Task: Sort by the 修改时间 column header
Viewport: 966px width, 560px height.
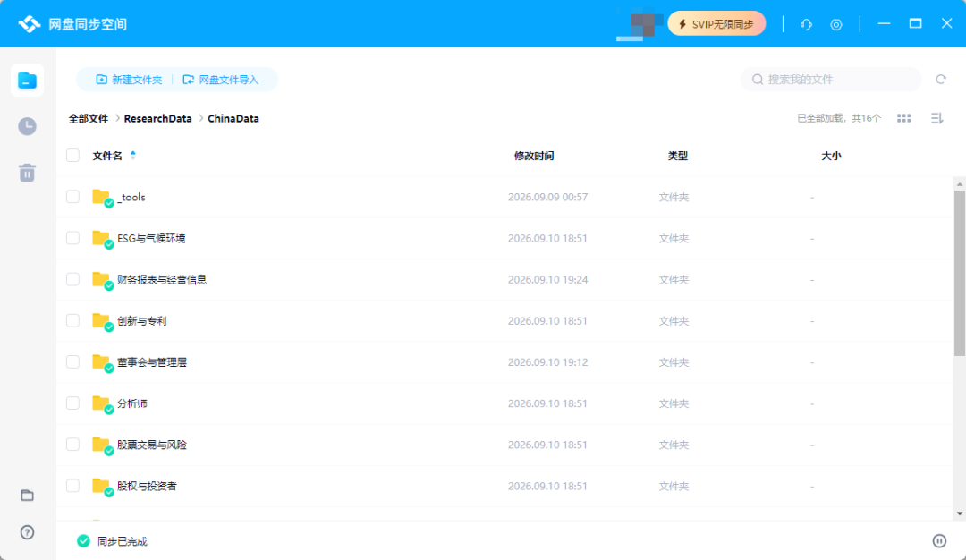Action: (534, 156)
